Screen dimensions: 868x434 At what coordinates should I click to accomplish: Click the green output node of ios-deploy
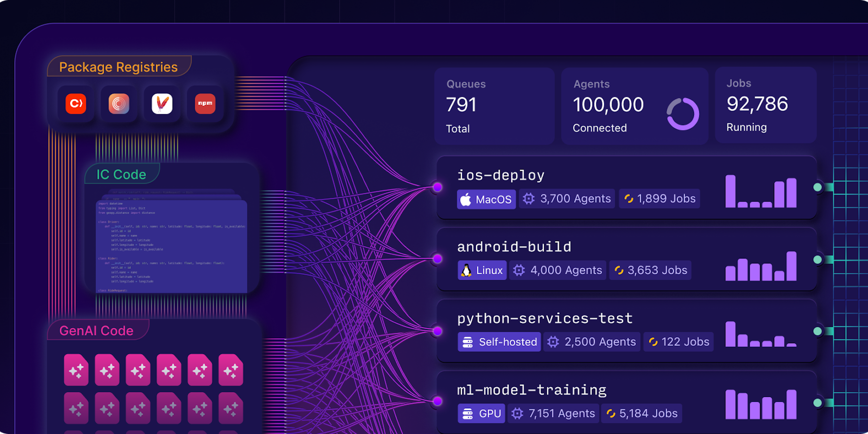pos(817,187)
